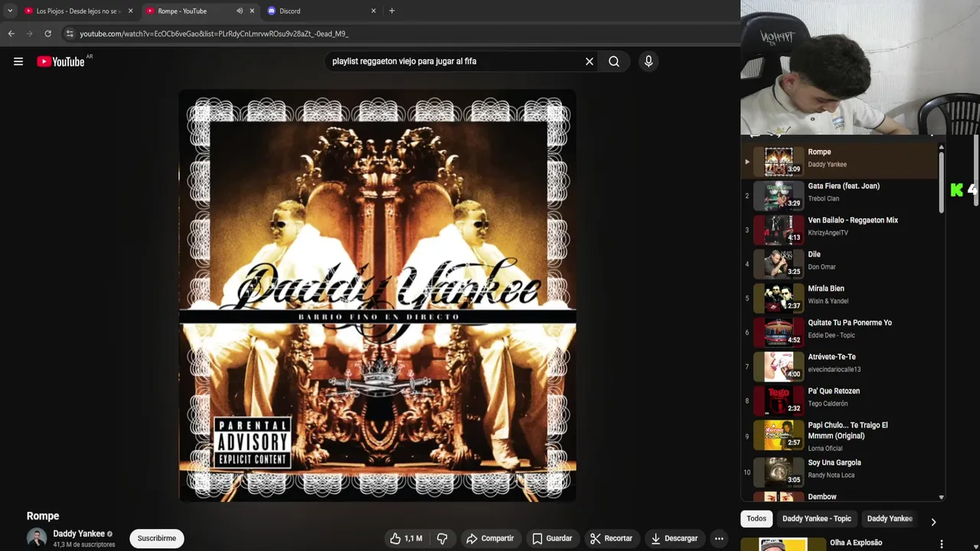Play Atrévete-Te-Te from playlist
This screenshot has height=551, width=980.
[840, 367]
